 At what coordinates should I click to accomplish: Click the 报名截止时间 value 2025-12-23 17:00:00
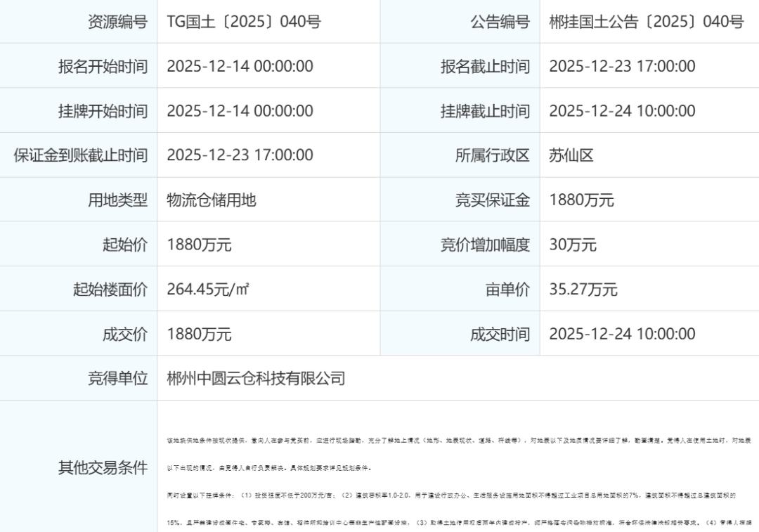(622, 67)
